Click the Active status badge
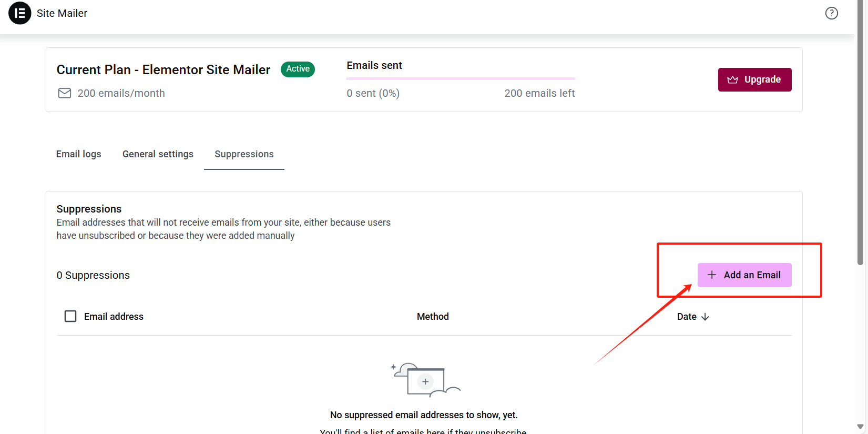 [x=298, y=69]
